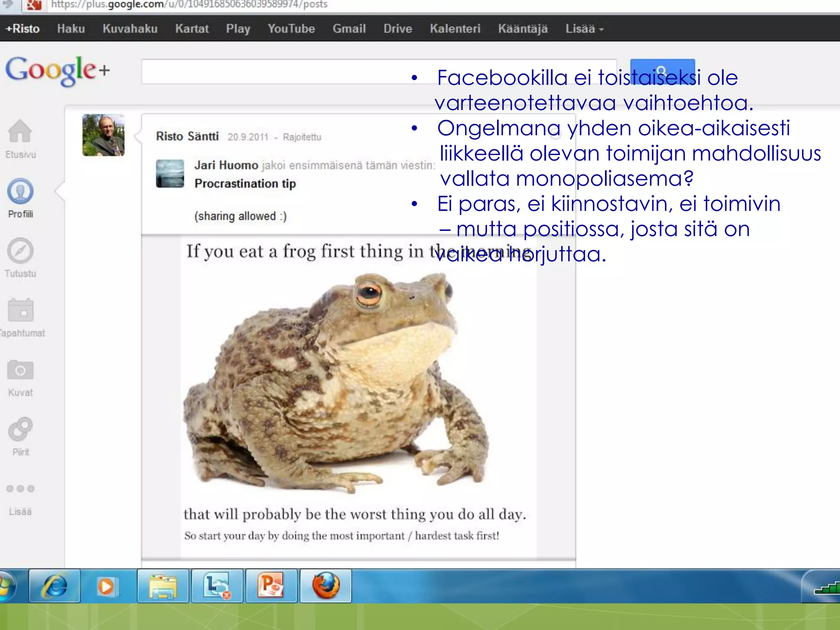Select Kääntäjä in the top bar
The image size is (840, 630).
523,29
